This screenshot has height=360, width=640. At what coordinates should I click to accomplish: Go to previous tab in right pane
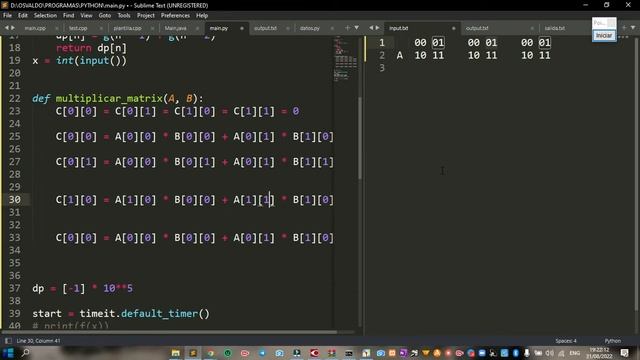coord(371,28)
